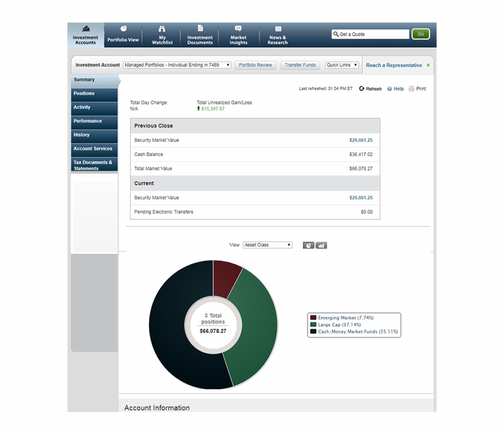Open the Quick Links dropdown
This screenshot has height=434, width=504.
(x=342, y=65)
